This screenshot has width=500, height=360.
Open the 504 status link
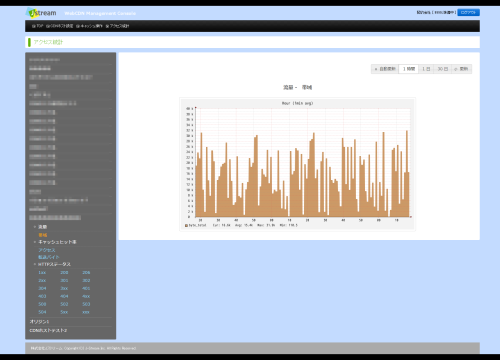click(x=42, y=312)
